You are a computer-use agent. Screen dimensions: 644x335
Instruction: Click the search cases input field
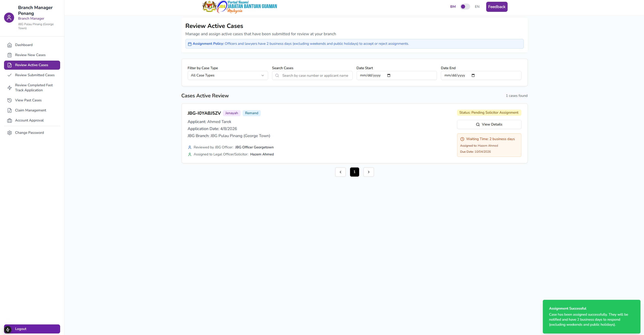pos(315,75)
